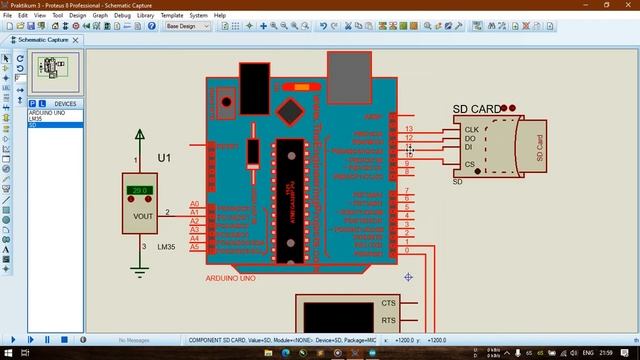Image resolution: width=640 pixels, height=360 pixels.
Task: Open Task View on taskbar
Action: tap(25, 353)
